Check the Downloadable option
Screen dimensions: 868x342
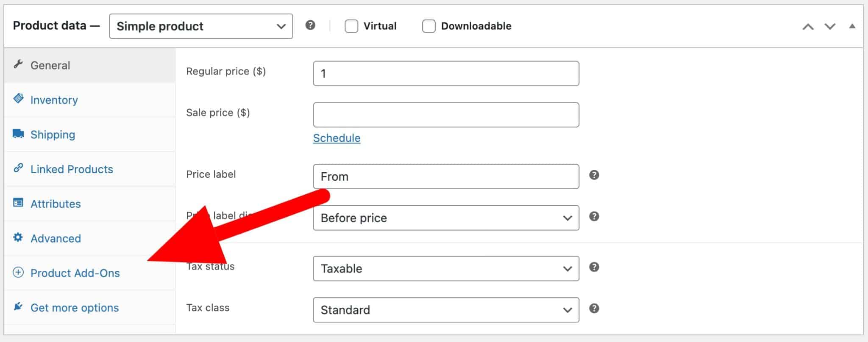tap(428, 26)
